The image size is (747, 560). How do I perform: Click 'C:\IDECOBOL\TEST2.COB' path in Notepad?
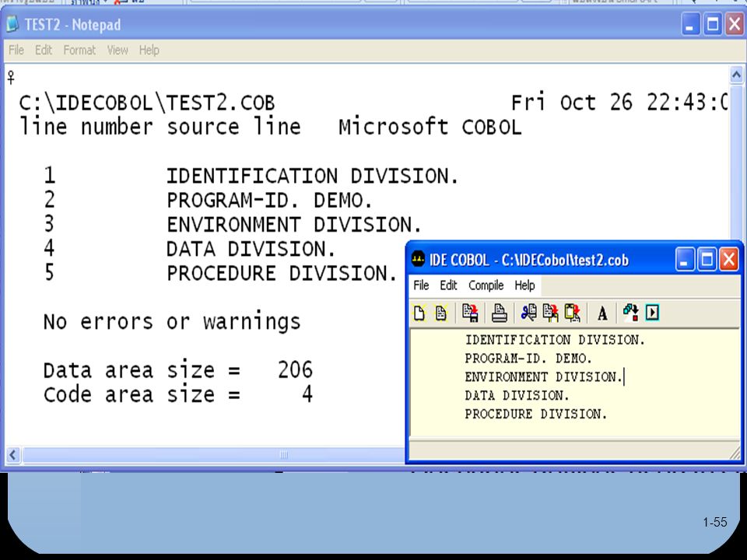(x=147, y=103)
